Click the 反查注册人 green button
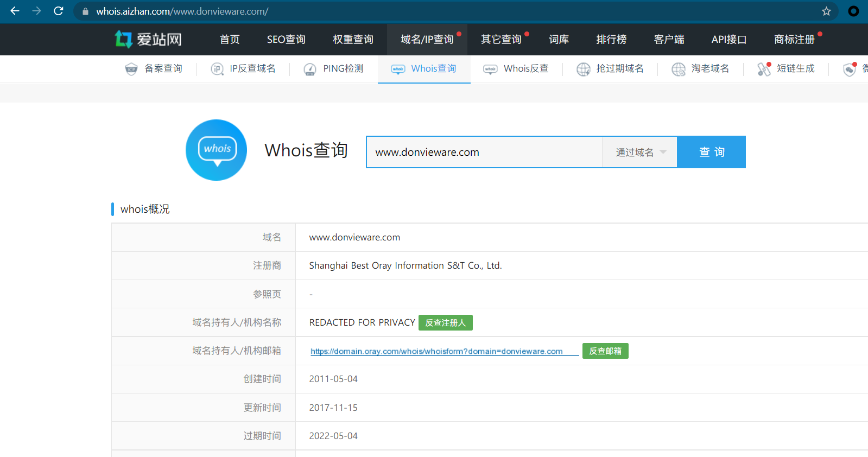Viewport: 868px width, 457px height. coord(446,323)
